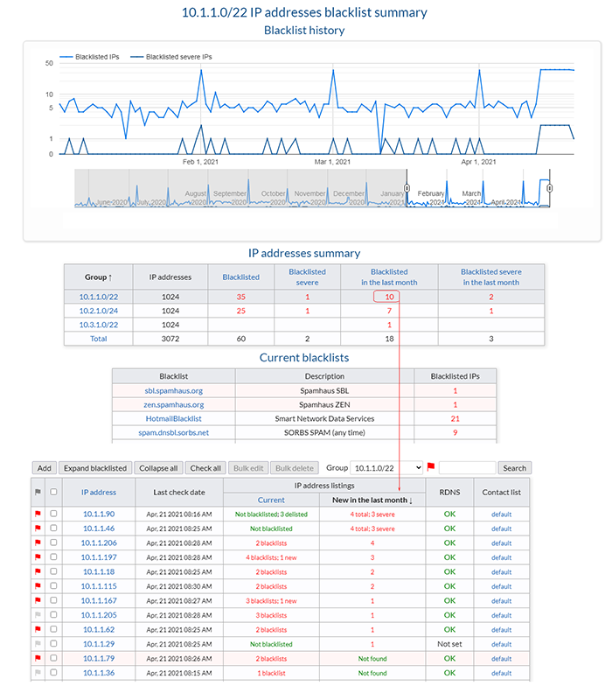612x700 pixels.
Task: Flag the 10.1.1.29 address
Action: [x=38, y=644]
